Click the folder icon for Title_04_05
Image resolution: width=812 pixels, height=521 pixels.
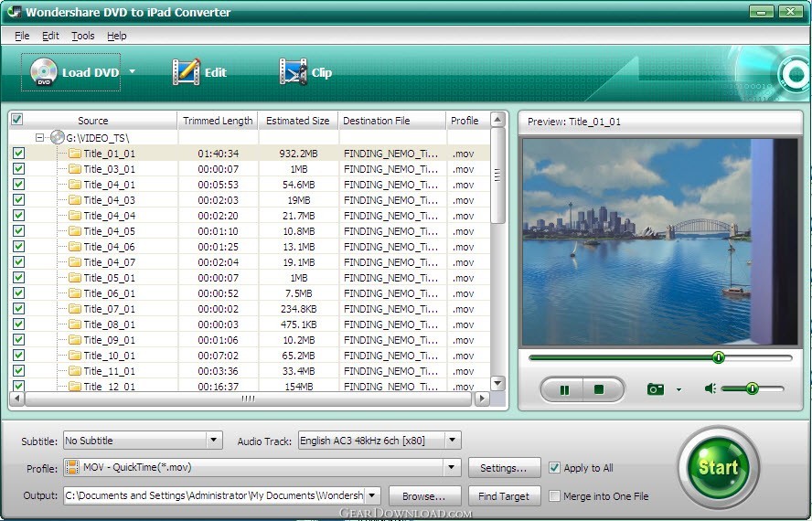(75, 231)
